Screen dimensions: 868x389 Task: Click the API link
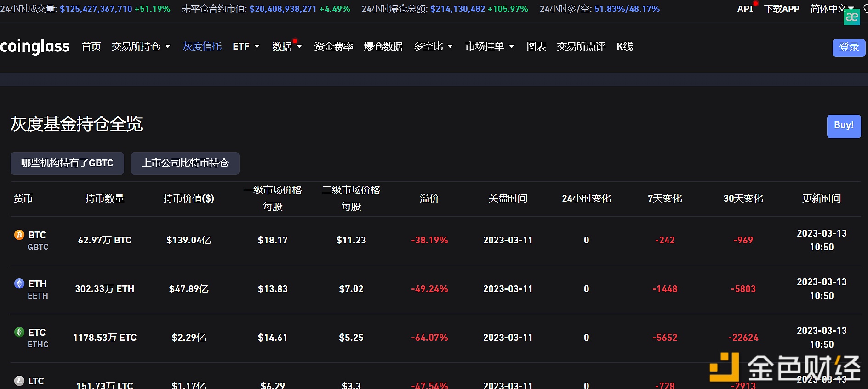tap(745, 9)
